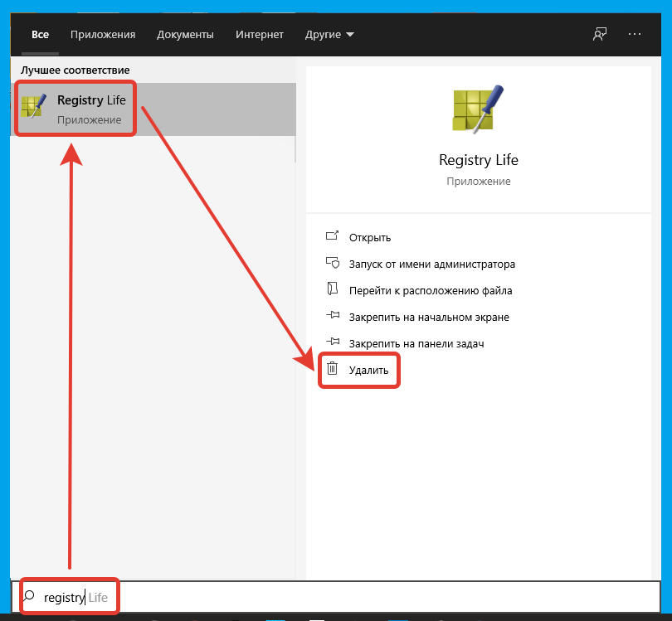Click the shield icon for run as administrator
The width and height of the screenshot is (672, 621).
(x=333, y=262)
